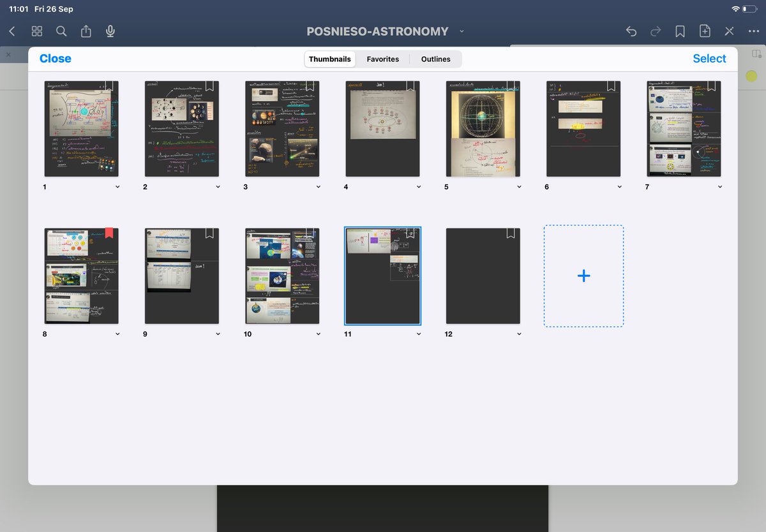
Task: Tap the split-view icon behind panel
Action: tap(757, 54)
